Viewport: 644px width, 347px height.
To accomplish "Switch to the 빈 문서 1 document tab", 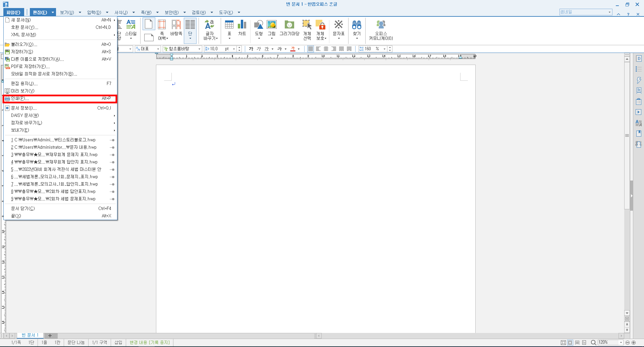I will [30, 335].
